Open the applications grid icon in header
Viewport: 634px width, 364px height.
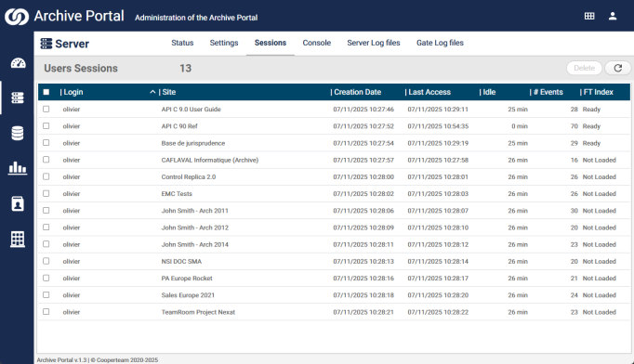click(x=589, y=16)
